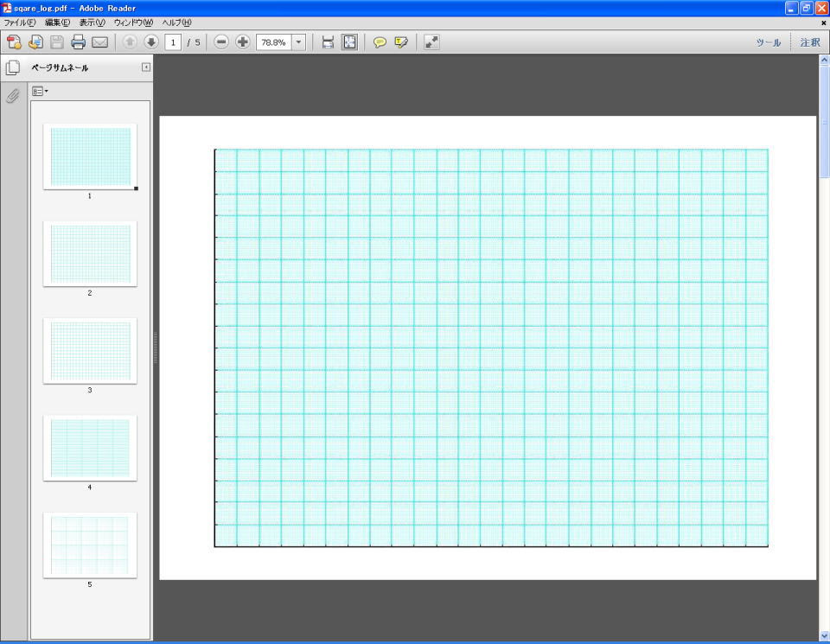Restore down the Adobe Reader window
The height and width of the screenshot is (644, 830).
coord(806,8)
